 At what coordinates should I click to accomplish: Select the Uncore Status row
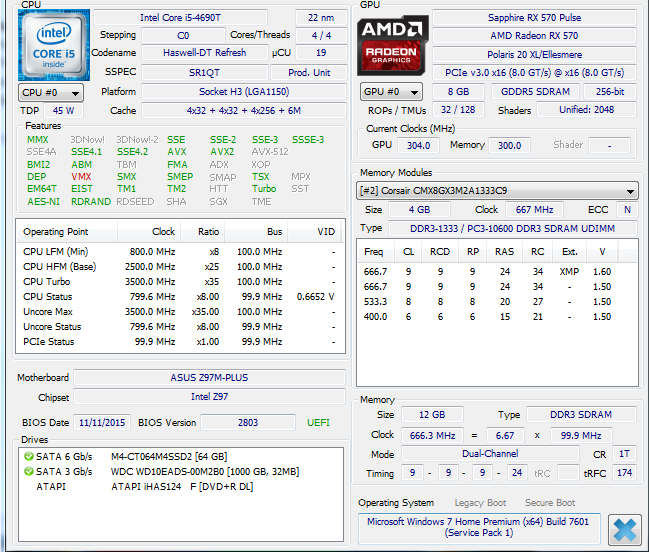click(180, 326)
